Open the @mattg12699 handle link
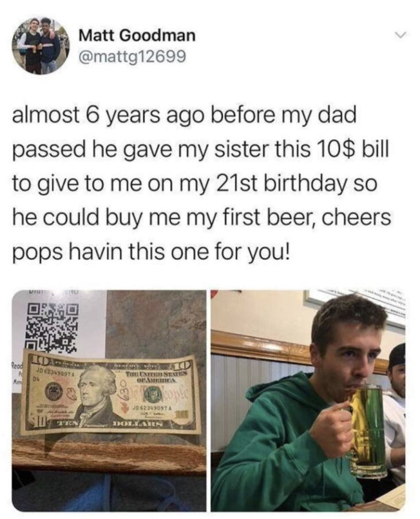The width and height of the screenshot is (420, 519). tap(131, 56)
